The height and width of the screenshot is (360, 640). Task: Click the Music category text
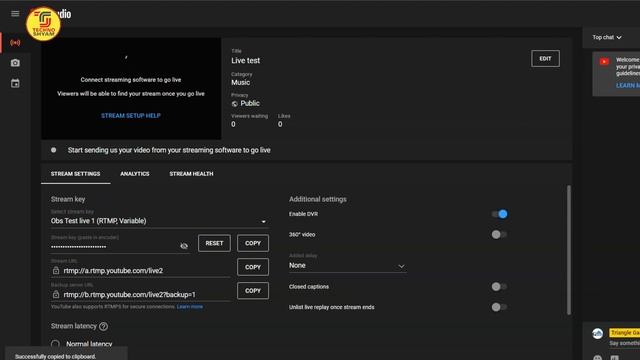(x=240, y=82)
